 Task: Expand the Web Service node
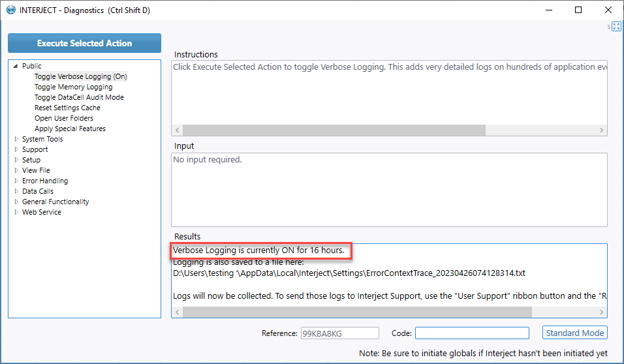[x=16, y=212]
